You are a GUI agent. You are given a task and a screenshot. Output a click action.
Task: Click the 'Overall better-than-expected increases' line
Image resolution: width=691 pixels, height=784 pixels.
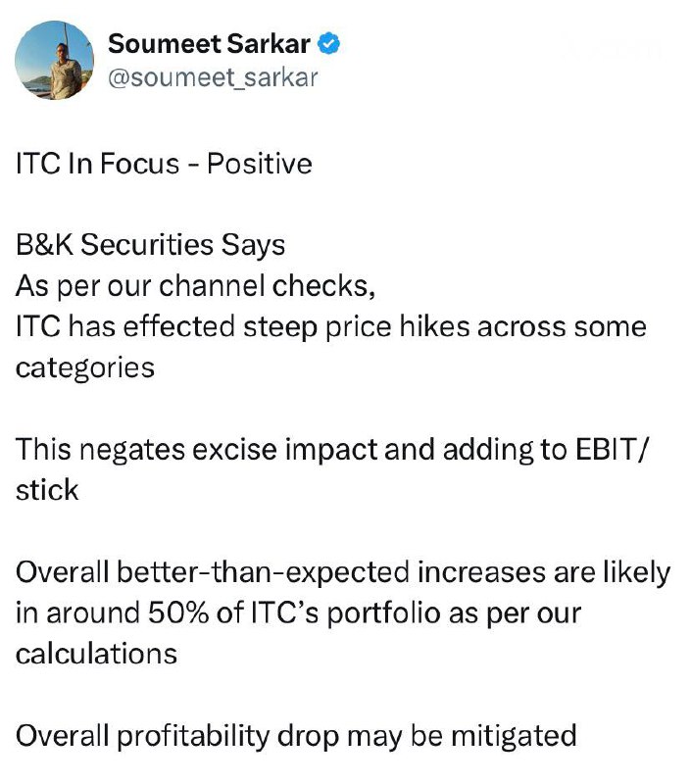point(342,572)
